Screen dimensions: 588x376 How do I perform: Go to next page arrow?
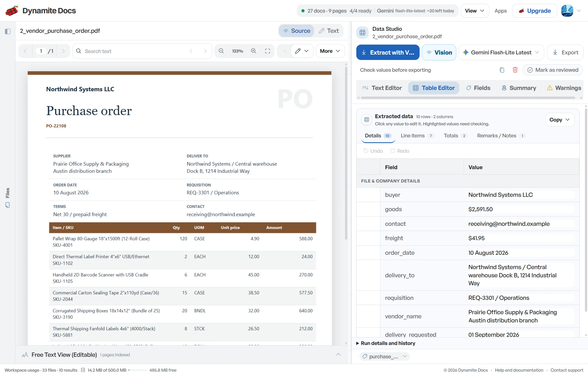click(x=63, y=51)
